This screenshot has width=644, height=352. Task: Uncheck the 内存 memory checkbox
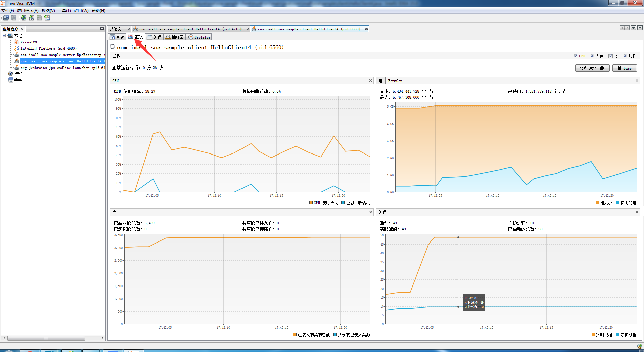point(592,56)
